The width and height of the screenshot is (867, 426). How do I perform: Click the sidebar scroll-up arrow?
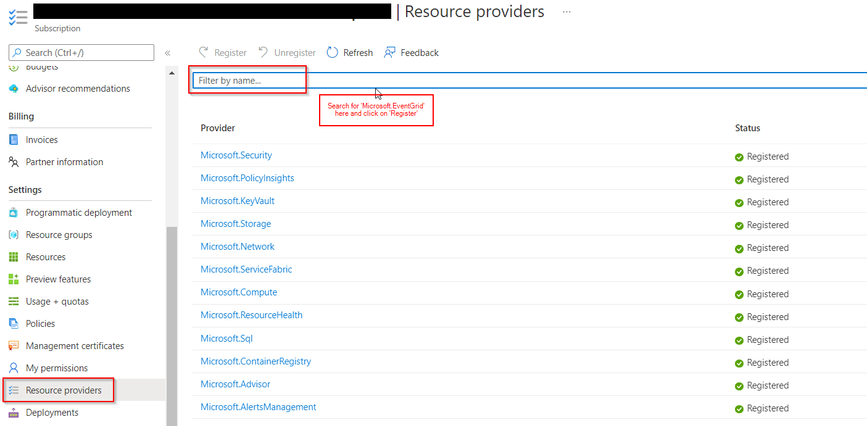coord(171,73)
